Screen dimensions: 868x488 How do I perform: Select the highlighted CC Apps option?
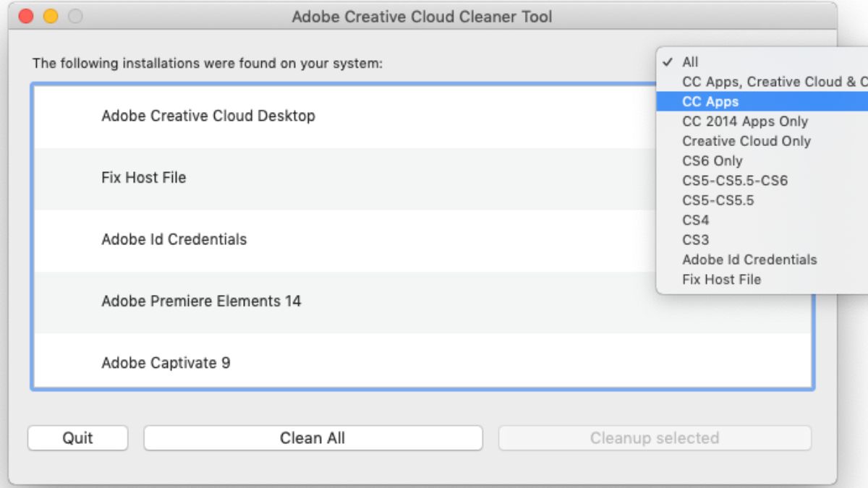coord(710,102)
